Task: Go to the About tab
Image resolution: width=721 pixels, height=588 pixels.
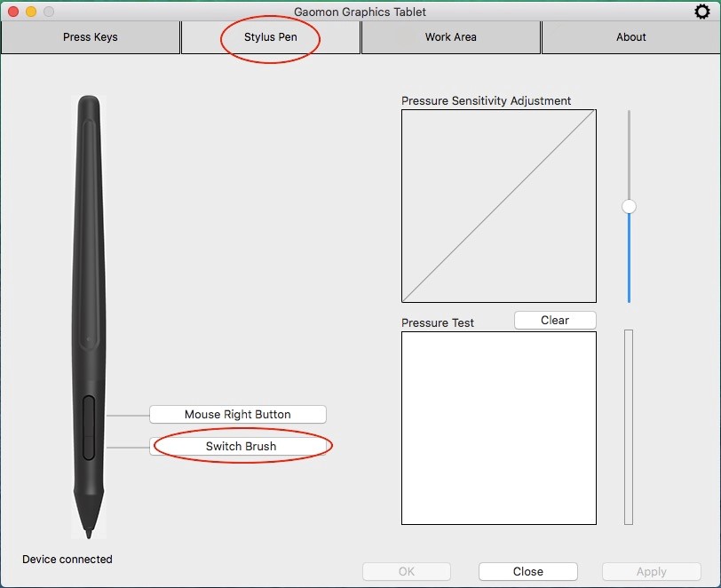Action: point(630,37)
